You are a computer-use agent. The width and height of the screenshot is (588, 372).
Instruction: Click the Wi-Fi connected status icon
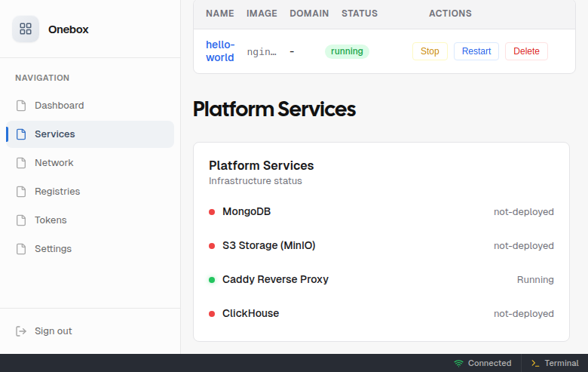(x=458, y=363)
